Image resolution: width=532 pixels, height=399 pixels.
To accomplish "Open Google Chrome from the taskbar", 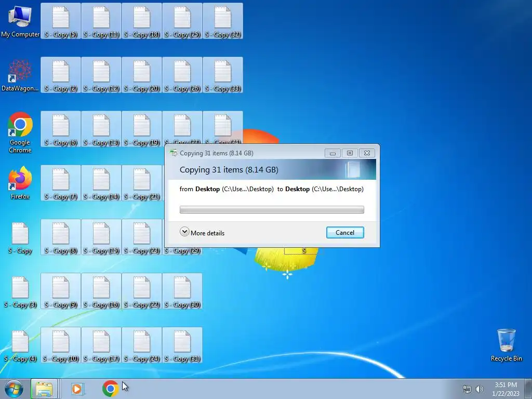I will click(x=110, y=389).
